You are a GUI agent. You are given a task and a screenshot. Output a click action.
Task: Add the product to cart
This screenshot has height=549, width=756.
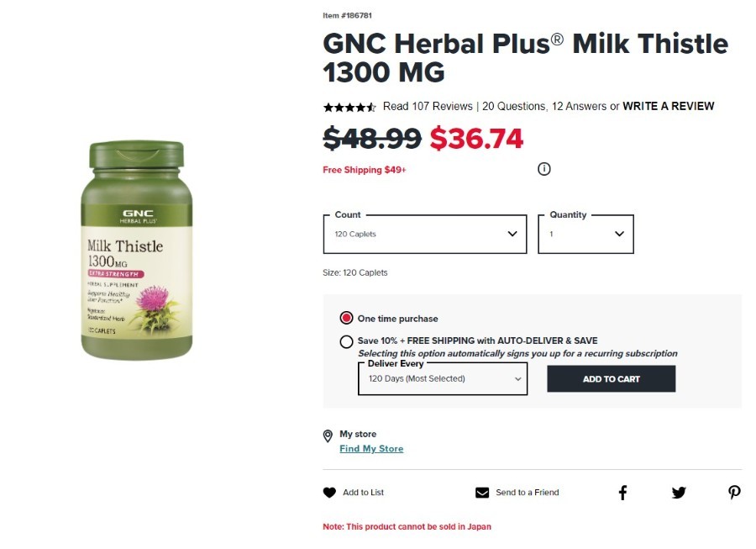tap(611, 378)
